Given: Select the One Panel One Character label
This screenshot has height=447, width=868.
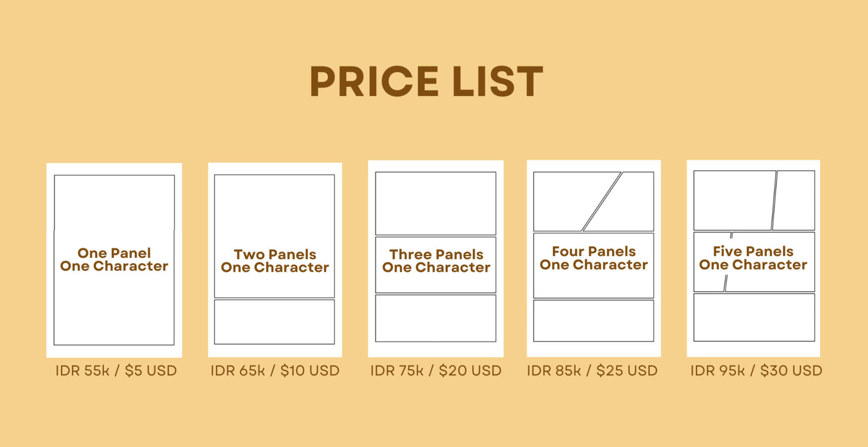Looking at the screenshot, I should (114, 260).
